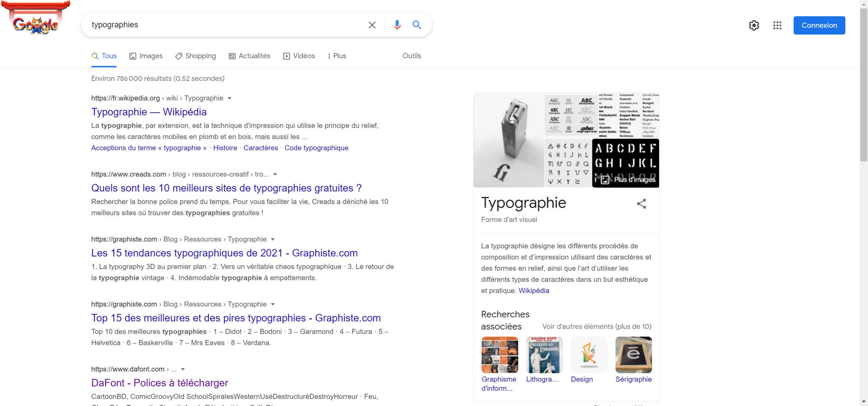The height and width of the screenshot is (406, 868).
Task: Open the Code typographique sitelink
Action: (x=316, y=148)
